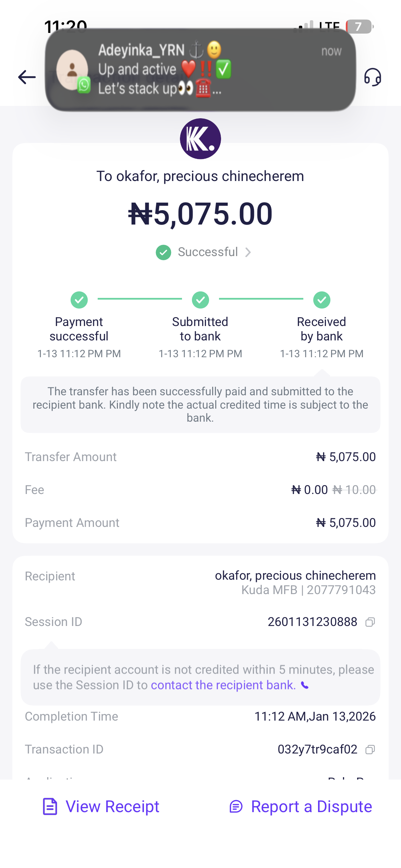
Task: Expand the Successful status chevron
Action: click(248, 252)
